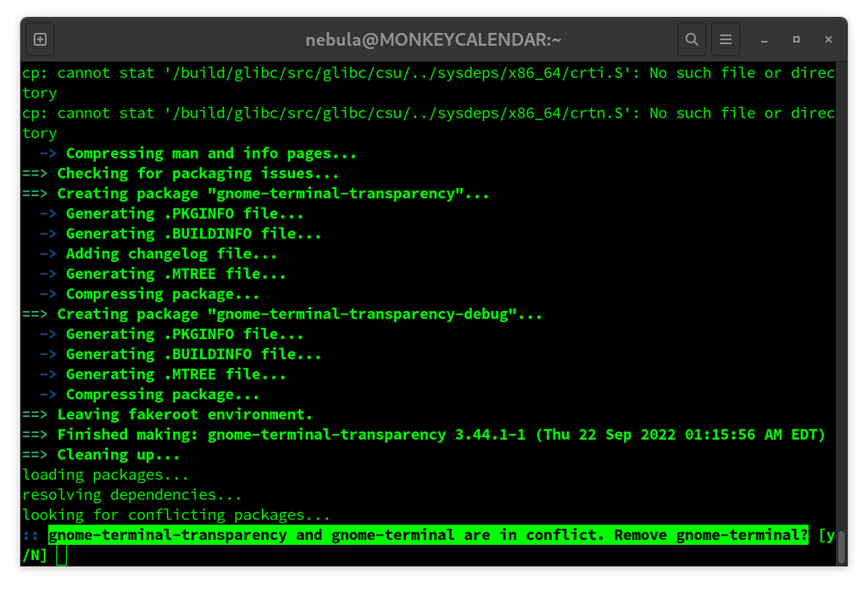Minimize the terminal window
Image resolution: width=868 pixels, height=589 pixels.
tap(764, 40)
